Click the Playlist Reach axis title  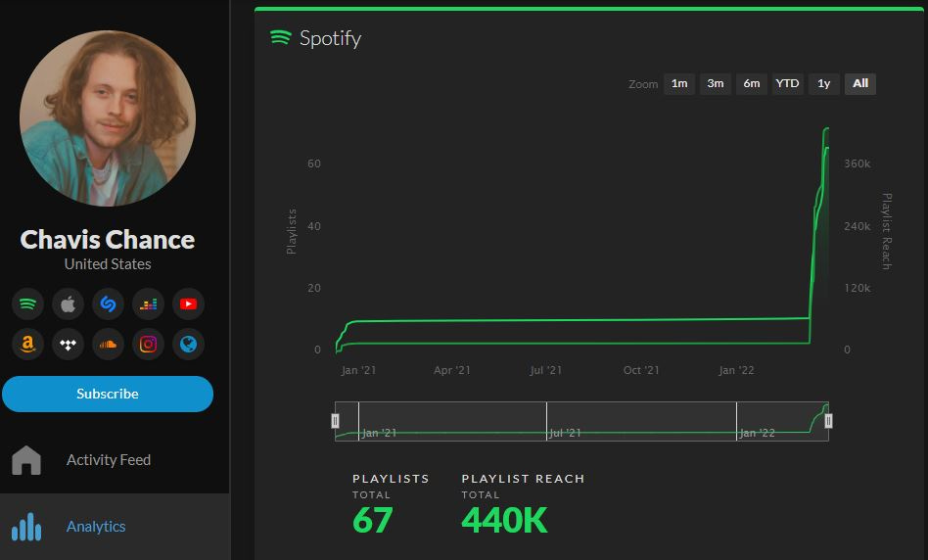(886, 231)
